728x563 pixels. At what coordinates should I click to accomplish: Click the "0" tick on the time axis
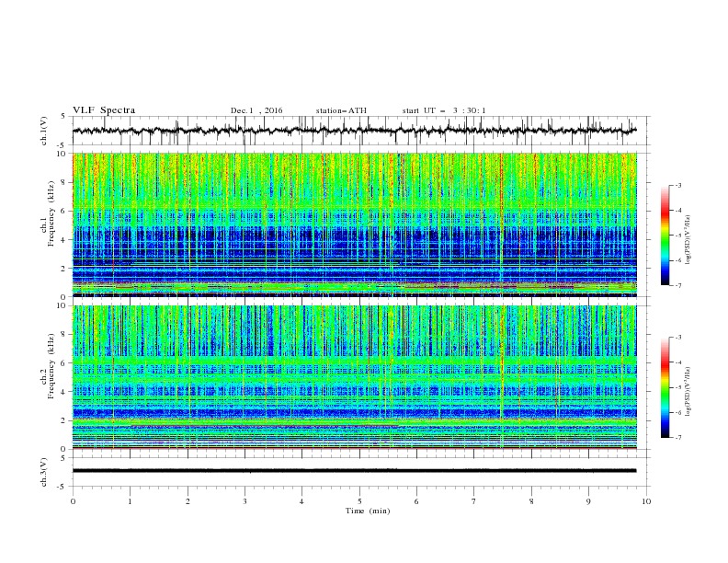[73, 501]
